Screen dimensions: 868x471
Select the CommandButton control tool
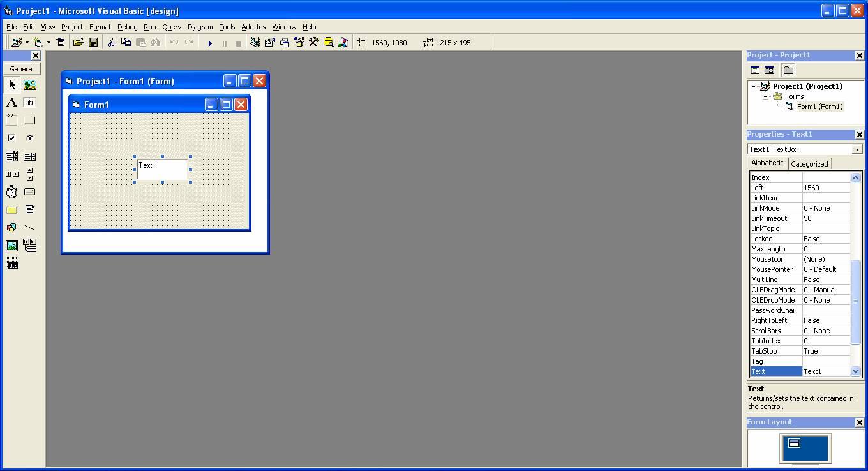[29, 121]
